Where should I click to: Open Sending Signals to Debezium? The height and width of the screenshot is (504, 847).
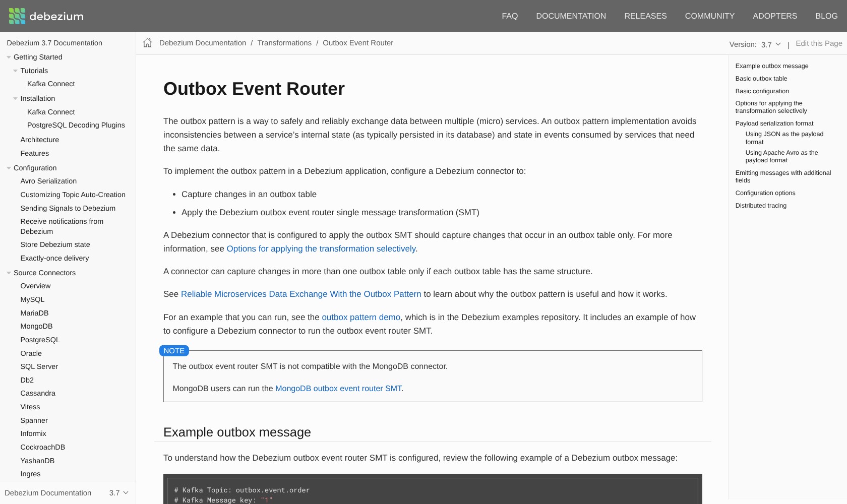[68, 208]
